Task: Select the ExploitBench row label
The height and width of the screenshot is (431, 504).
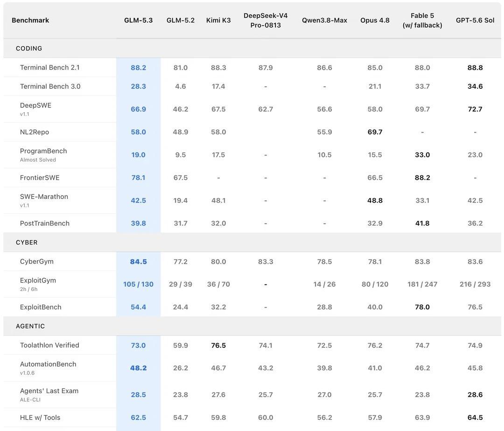Action: tap(41, 307)
